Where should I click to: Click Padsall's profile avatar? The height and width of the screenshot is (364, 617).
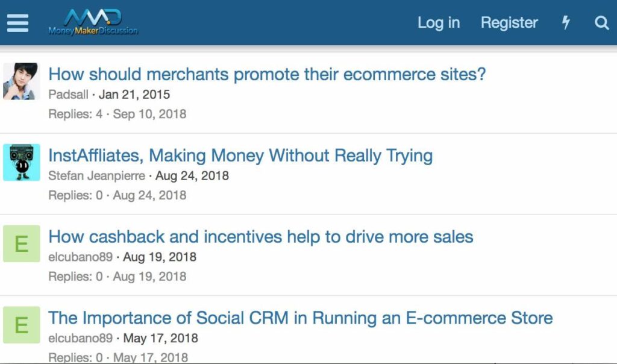[21, 81]
